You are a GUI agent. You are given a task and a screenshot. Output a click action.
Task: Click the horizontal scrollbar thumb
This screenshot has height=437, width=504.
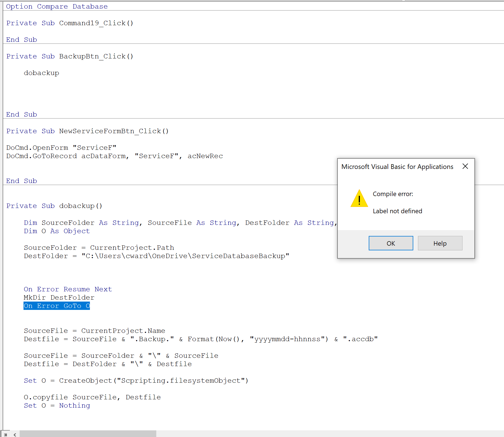[88, 434]
